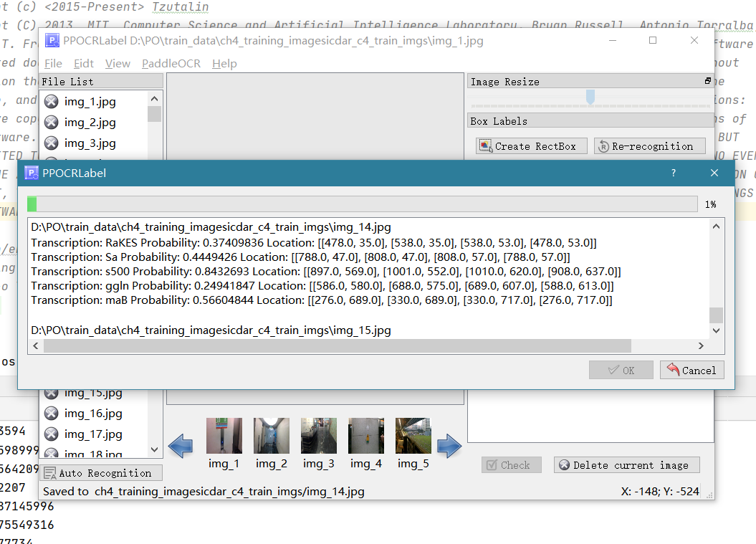Viewport: 756px width, 544px height.
Task: Adjust the Image Resize slider handle
Action: coord(590,97)
